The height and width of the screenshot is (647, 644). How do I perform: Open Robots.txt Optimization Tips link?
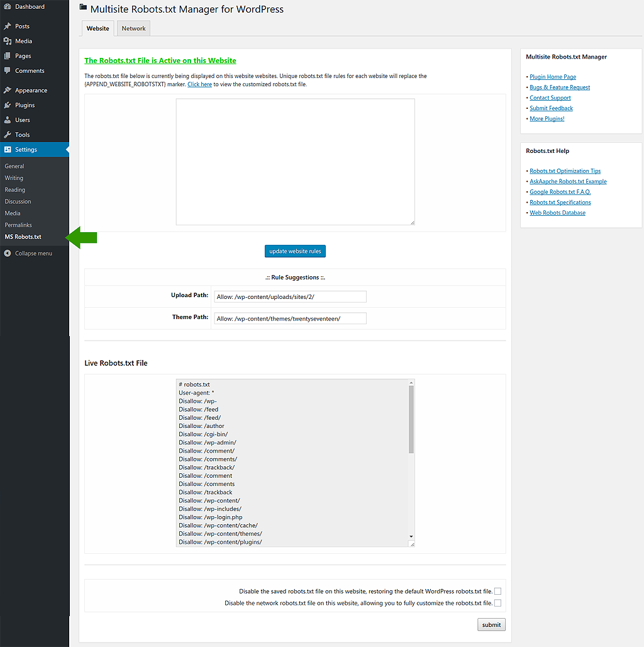tap(565, 171)
